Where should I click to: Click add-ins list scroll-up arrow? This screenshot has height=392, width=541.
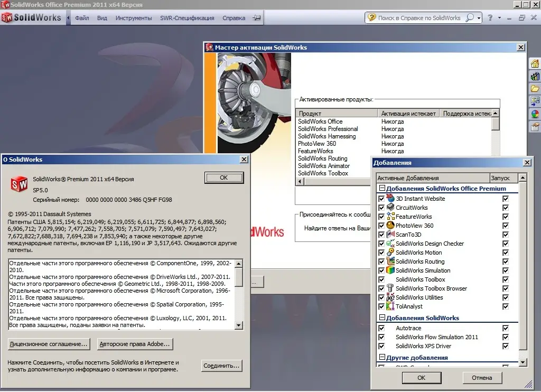pyautogui.click(x=523, y=178)
